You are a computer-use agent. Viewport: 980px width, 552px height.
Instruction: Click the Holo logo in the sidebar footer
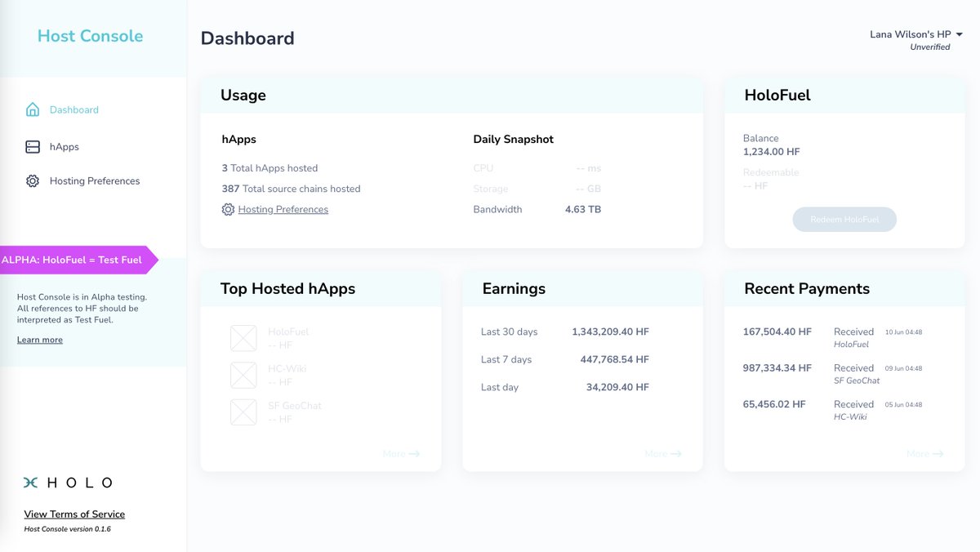coord(68,483)
